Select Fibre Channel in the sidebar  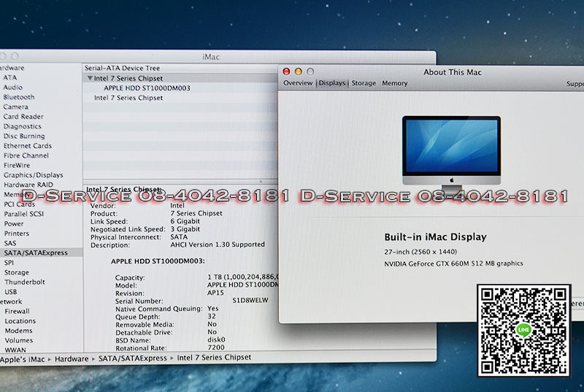(26, 155)
